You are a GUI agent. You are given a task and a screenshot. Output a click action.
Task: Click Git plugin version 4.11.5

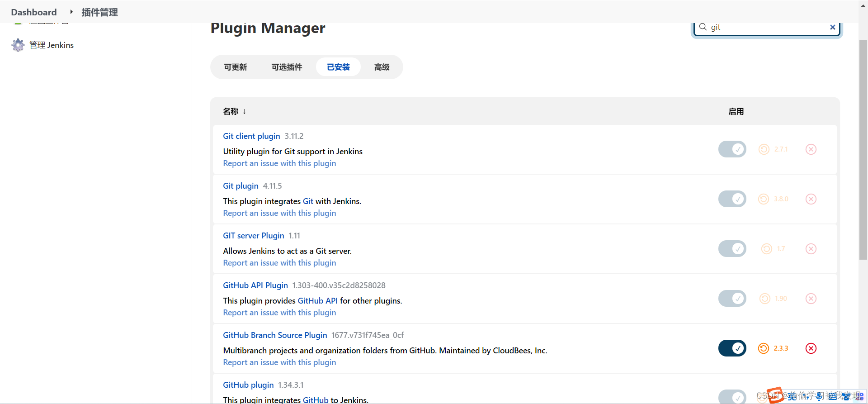click(272, 186)
